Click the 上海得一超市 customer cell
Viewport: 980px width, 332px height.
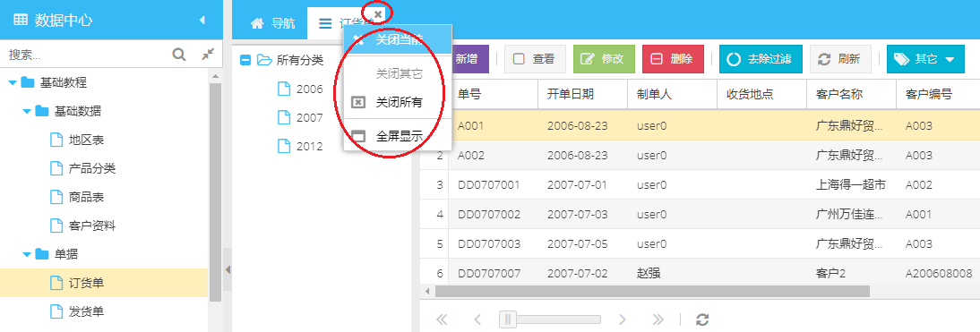(851, 184)
